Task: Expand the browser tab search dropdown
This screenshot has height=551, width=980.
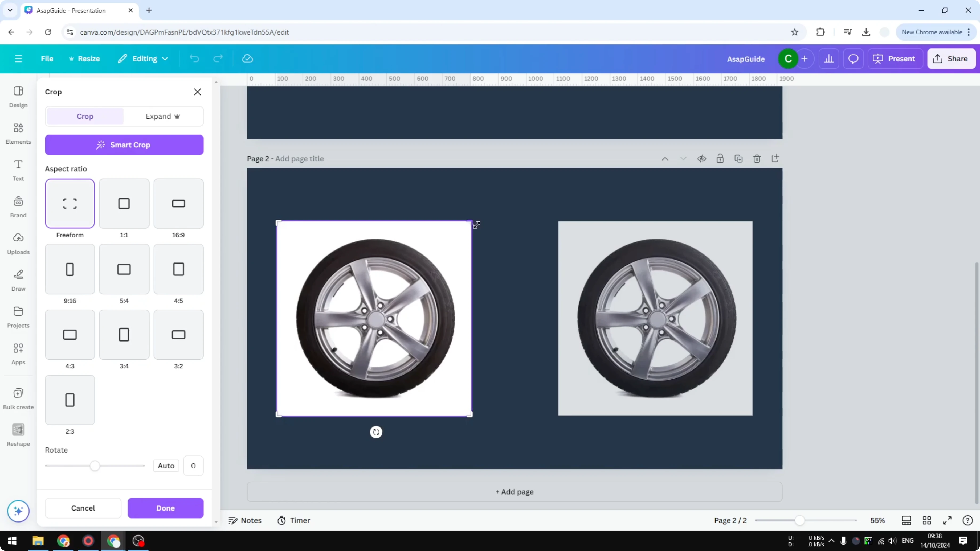Action: 10,10
